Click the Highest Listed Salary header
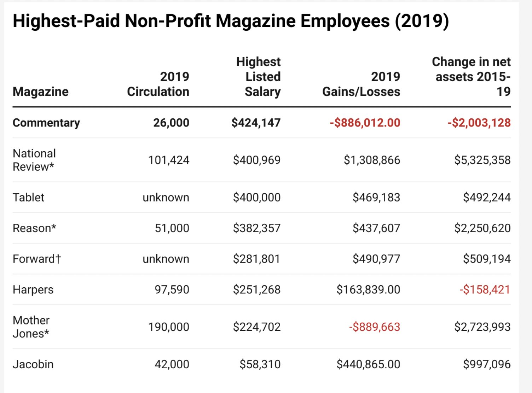Viewport: 532px width, 393px height. tap(259, 77)
